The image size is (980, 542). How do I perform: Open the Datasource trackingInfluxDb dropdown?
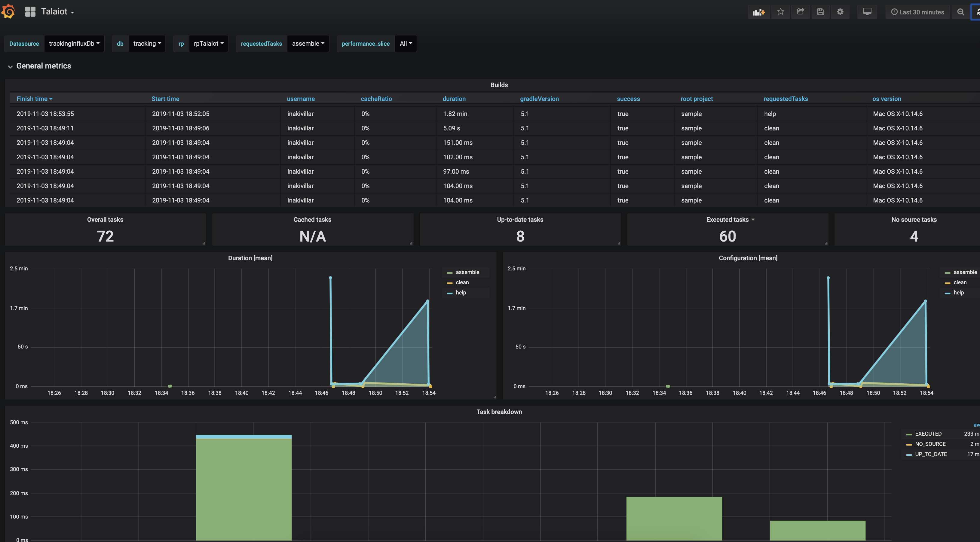[74, 44]
